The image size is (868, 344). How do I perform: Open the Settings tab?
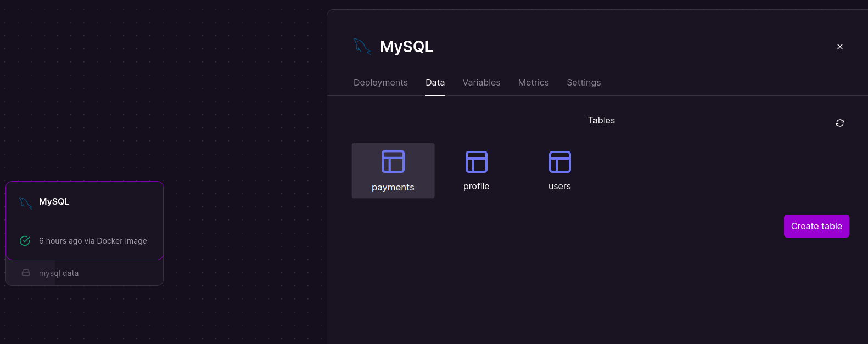584,82
